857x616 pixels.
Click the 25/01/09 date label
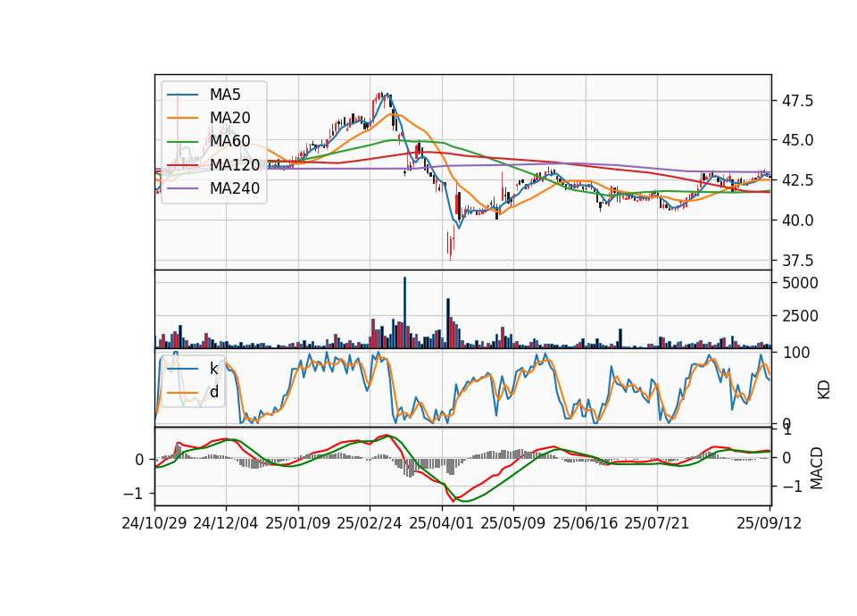(x=298, y=523)
